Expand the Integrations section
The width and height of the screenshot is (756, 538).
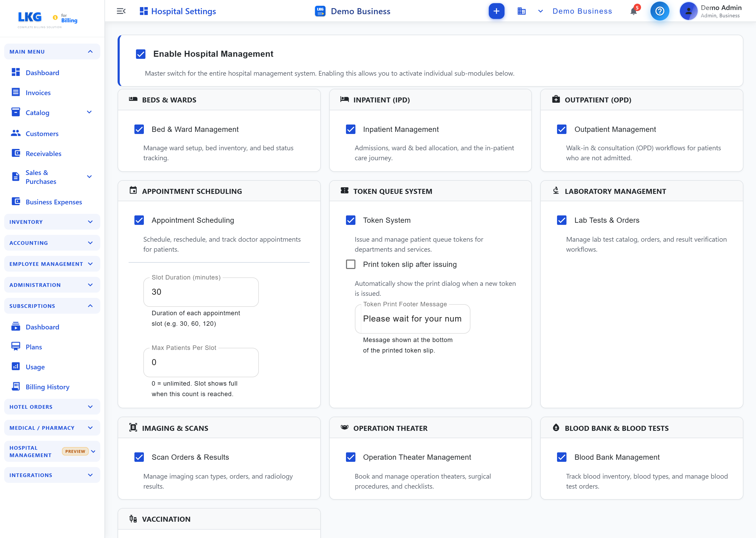point(52,475)
